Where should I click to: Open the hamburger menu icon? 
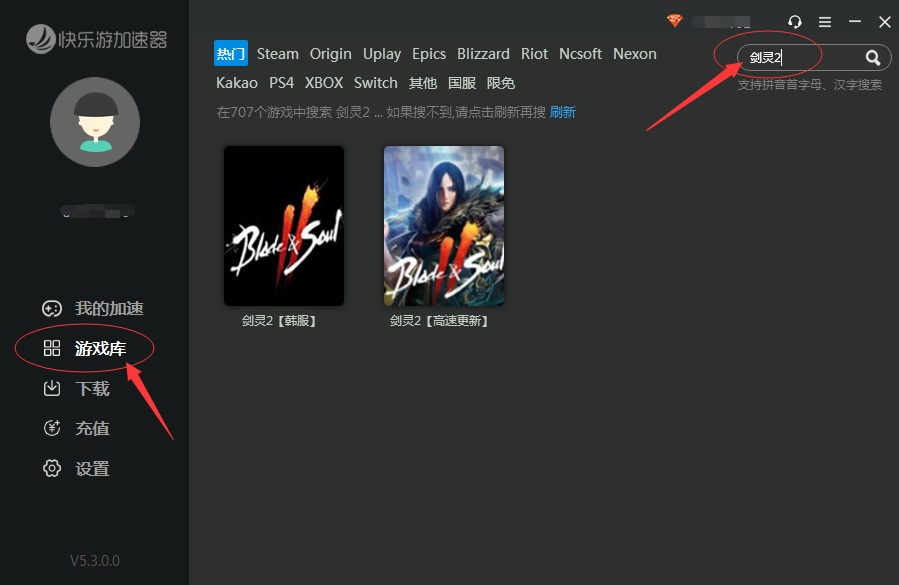[824, 22]
